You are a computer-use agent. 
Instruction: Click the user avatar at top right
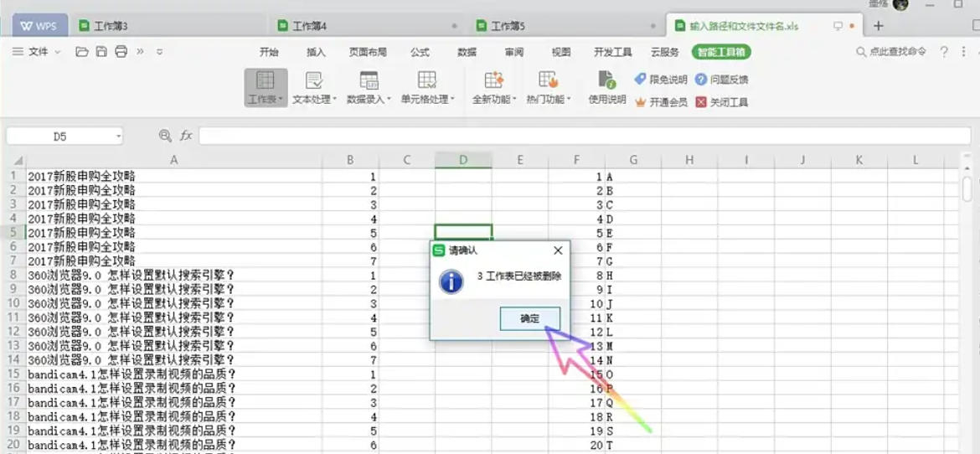(x=900, y=5)
